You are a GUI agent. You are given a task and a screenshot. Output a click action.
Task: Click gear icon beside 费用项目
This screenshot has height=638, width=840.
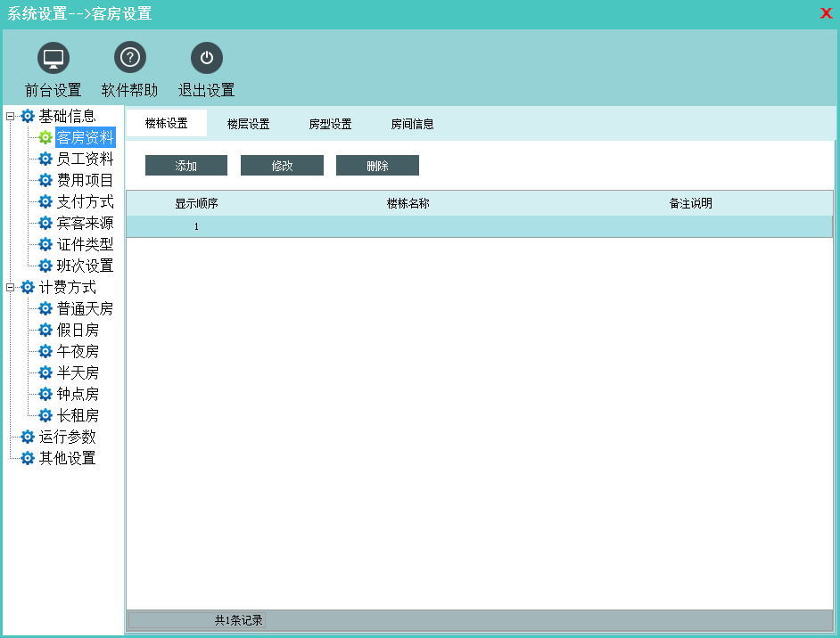pos(45,181)
